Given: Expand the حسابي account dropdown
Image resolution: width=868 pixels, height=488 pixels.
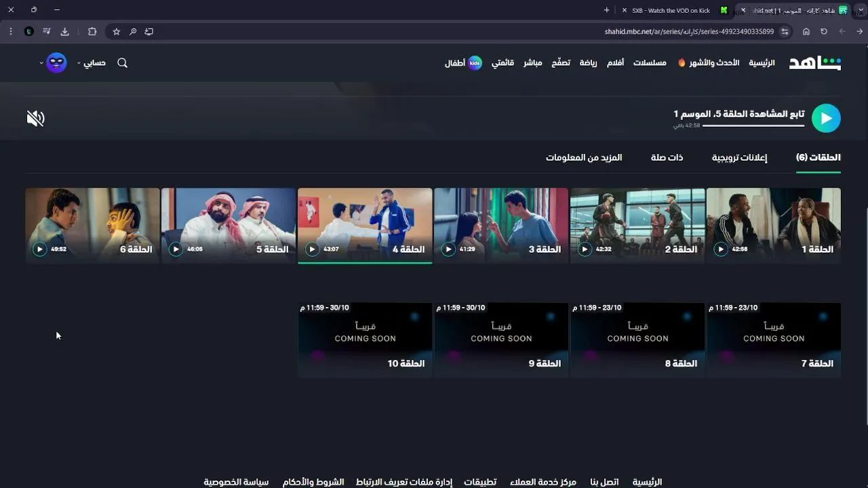Looking at the screenshot, I should coord(92,63).
